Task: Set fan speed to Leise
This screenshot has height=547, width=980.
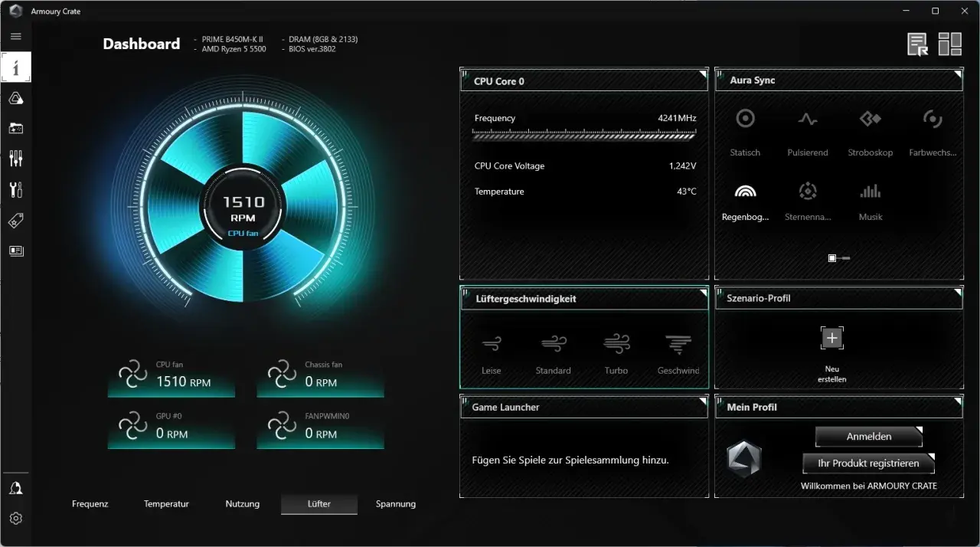Action: pyautogui.click(x=492, y=354)
